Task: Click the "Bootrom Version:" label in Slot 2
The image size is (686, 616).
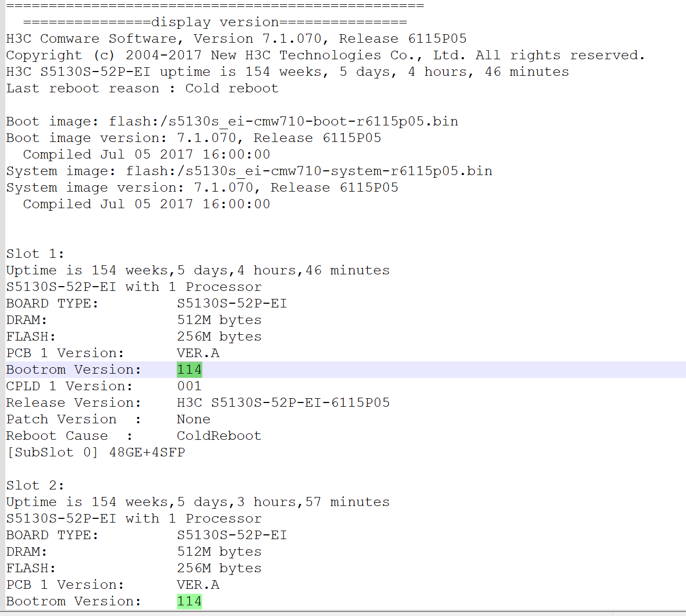Action: 74,602
